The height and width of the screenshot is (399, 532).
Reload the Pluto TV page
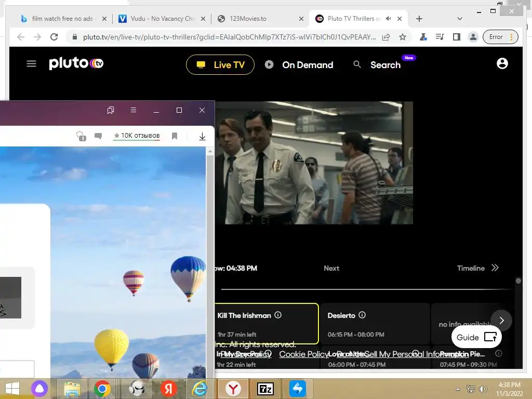coord(54,37)
